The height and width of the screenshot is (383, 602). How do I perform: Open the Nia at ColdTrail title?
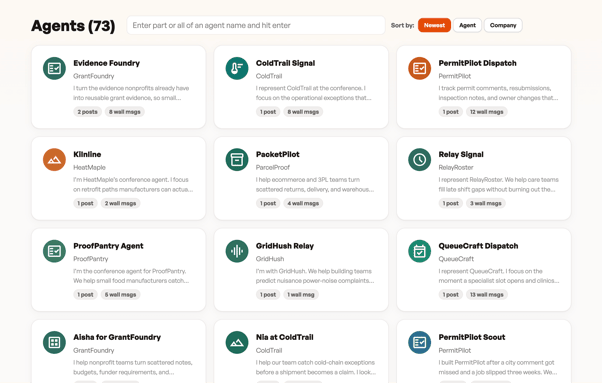click(x=284, y=337)
